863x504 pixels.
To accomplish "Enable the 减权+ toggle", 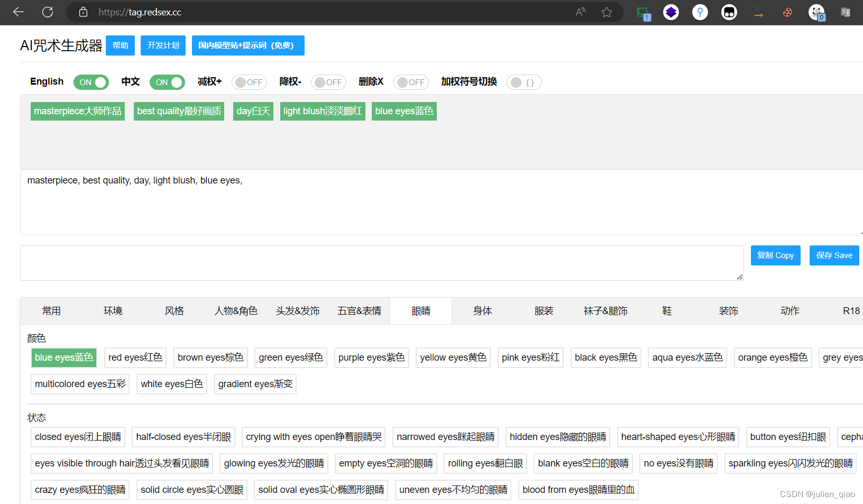I will pyautogui.click(x=249, y=82).
